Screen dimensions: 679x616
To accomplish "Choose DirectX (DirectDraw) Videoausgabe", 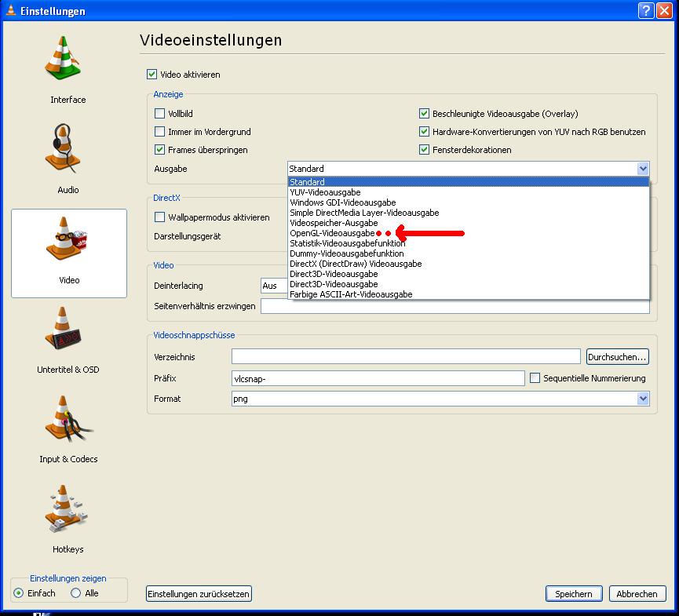I will (x=469, y=264).
